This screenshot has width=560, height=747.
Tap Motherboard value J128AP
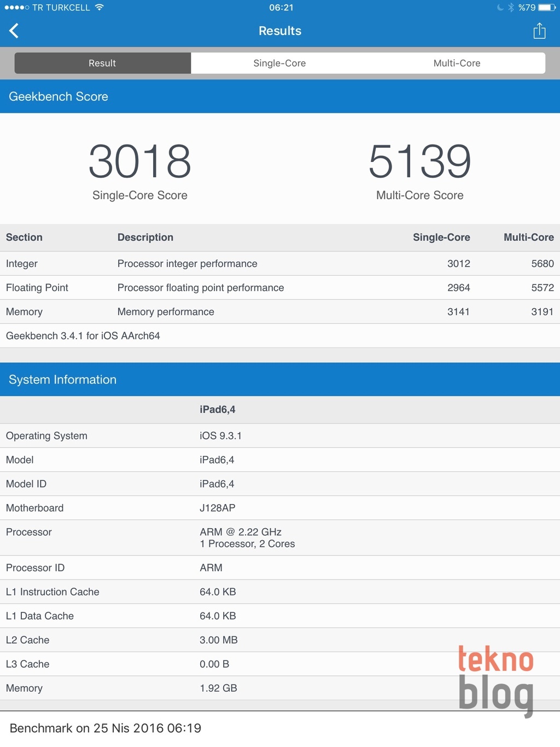point(218,508)
